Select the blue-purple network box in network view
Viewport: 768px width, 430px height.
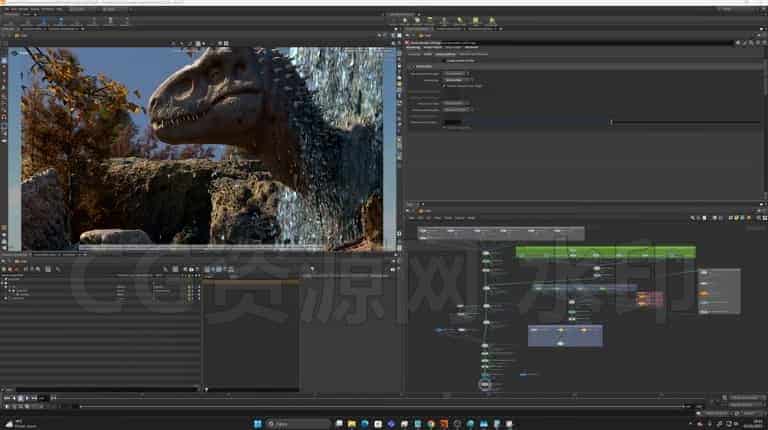[x=565, y=336]
